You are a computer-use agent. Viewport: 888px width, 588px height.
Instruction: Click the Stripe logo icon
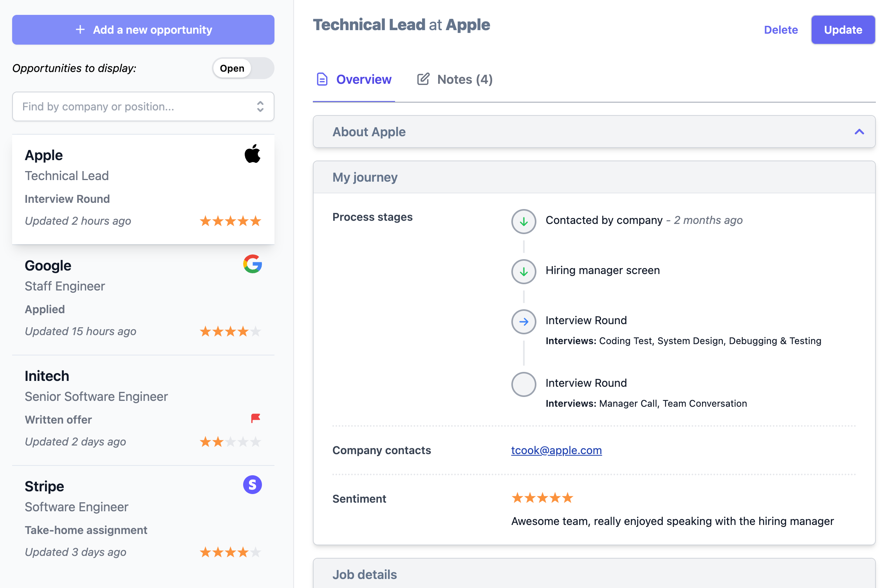tap(253, 485)
